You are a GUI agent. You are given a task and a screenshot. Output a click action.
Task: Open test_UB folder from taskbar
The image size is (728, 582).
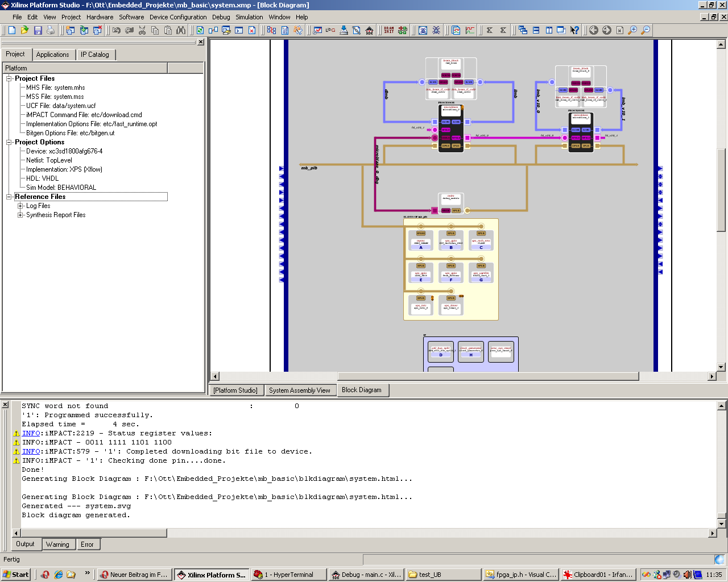(x=444, y=575)
